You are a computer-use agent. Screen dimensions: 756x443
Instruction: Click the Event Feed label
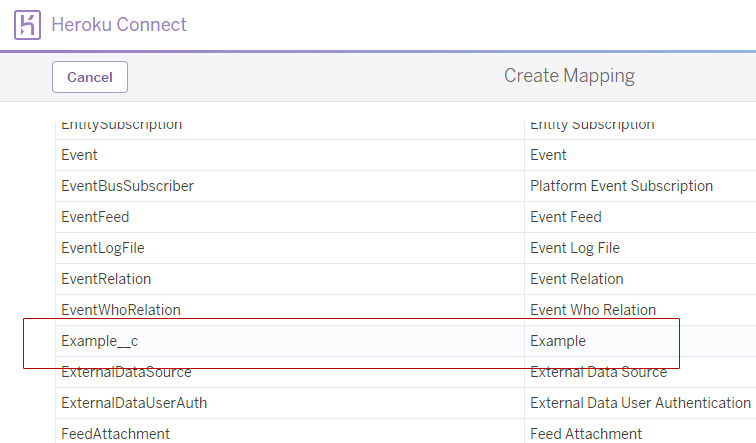point(566,217)
